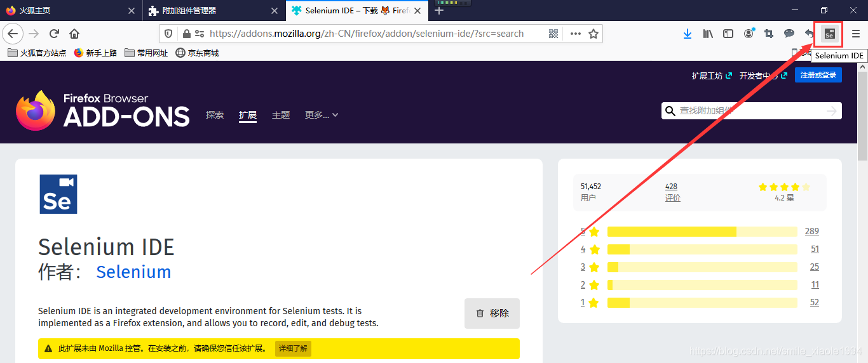The height and width of the screenshot is (363, 868).
Task: Click the 3-star rating bar
Action: [702, 267]
